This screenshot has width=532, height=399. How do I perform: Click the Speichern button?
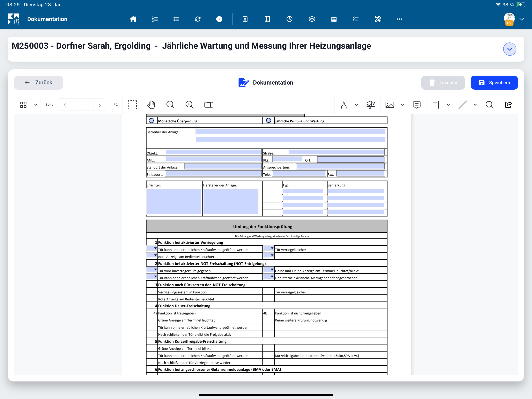tap(494, 83)
